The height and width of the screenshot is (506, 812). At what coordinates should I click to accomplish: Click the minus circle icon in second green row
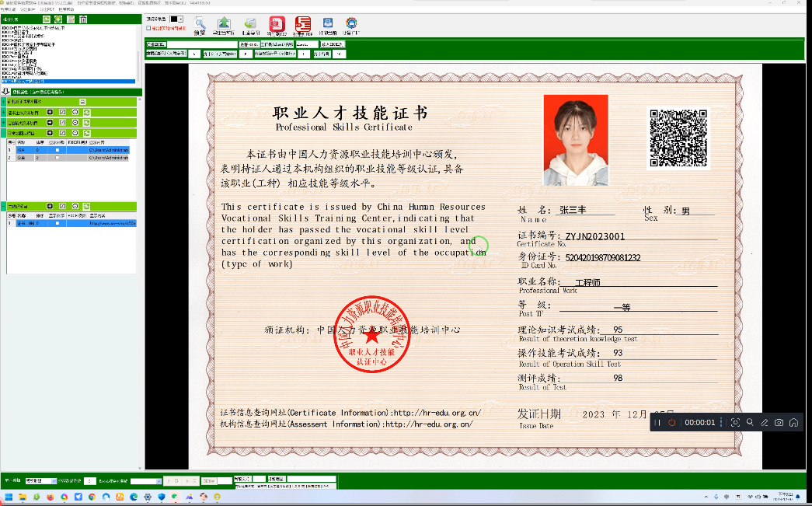click(75, 112)
